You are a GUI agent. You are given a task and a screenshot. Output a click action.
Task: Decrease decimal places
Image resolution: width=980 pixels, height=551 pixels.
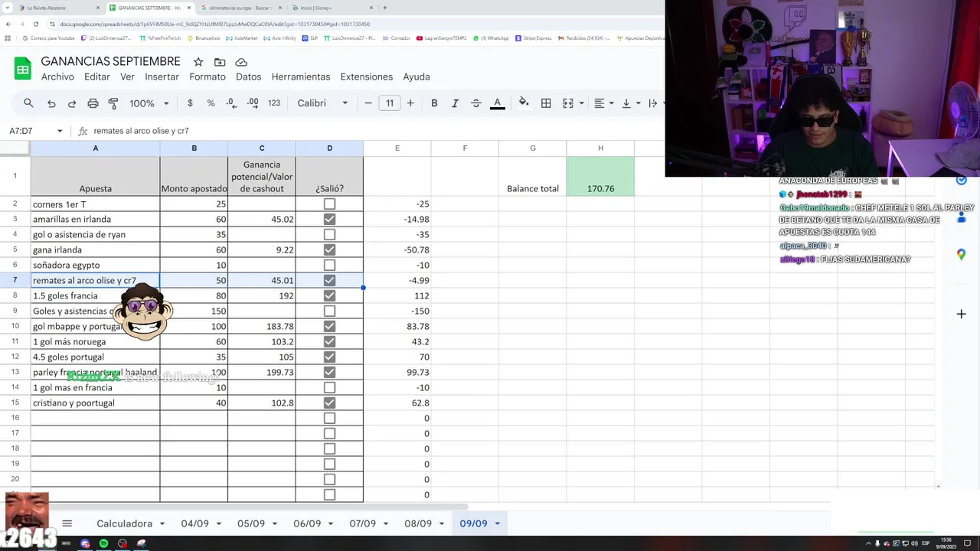coord(231,103)
